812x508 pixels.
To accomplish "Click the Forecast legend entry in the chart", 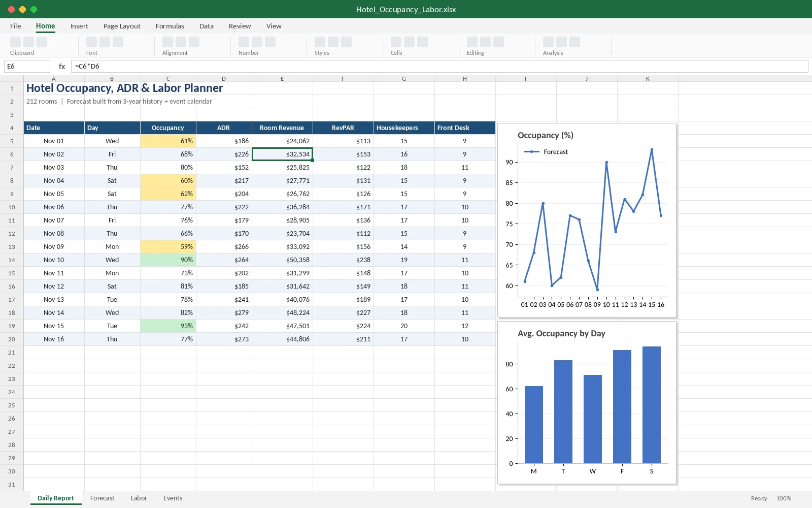I will coord(546,152).
